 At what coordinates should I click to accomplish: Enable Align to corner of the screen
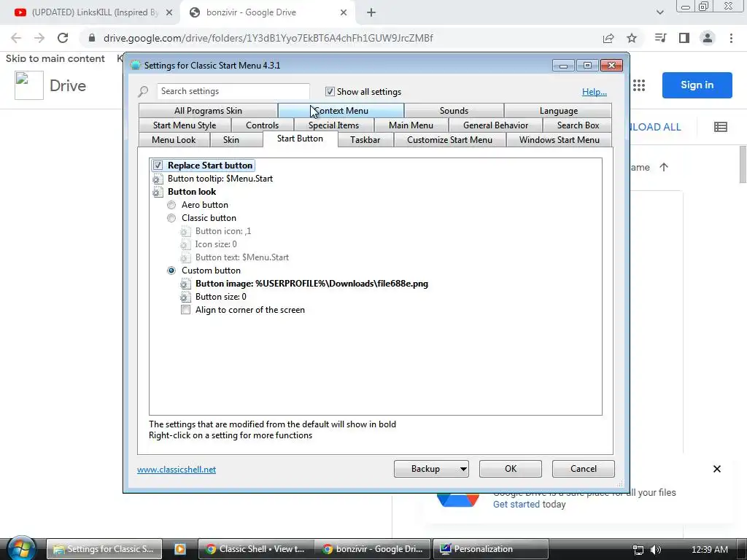(185, 310)
